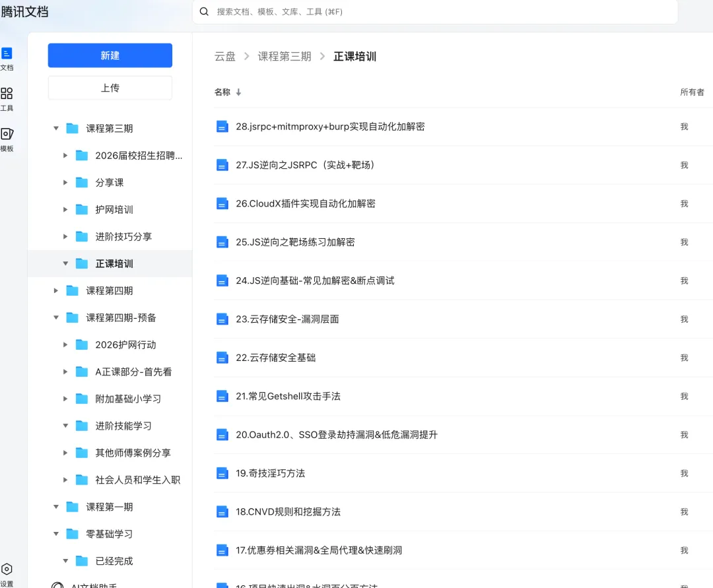The width and height of the screenshot is (713, 588).
Task: Click document icon of 18.CNVD规则和挖掘方法
Action: click(x=222, y=512)
